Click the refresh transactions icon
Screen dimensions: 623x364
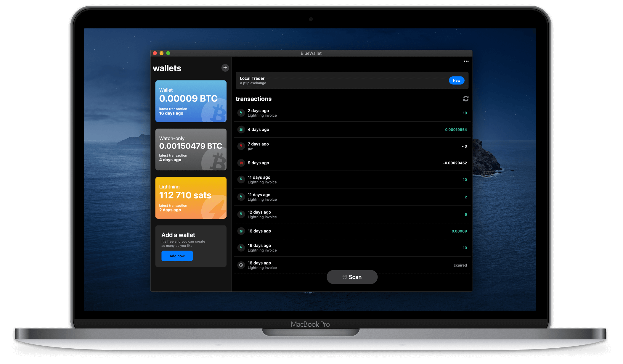click(466, 98)
